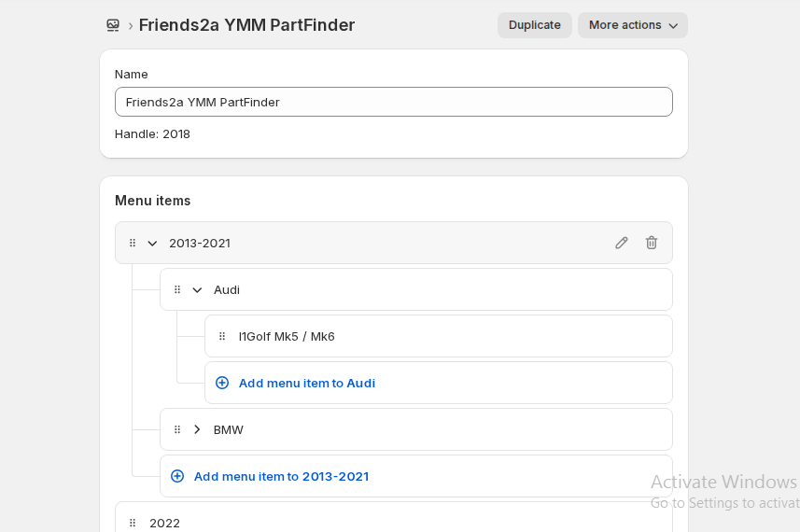Collapse the 2013-2021 menu item
The width and height of the screenshot is (800, 532).
152,243
